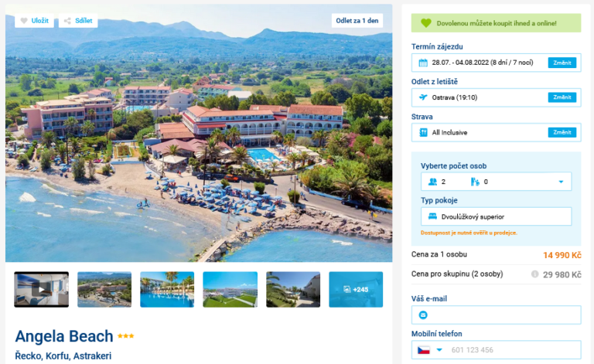The width and height of the screenshot is (594, 364).
Task: Expand the number of persons dropdown
Action: click(561, 182)
